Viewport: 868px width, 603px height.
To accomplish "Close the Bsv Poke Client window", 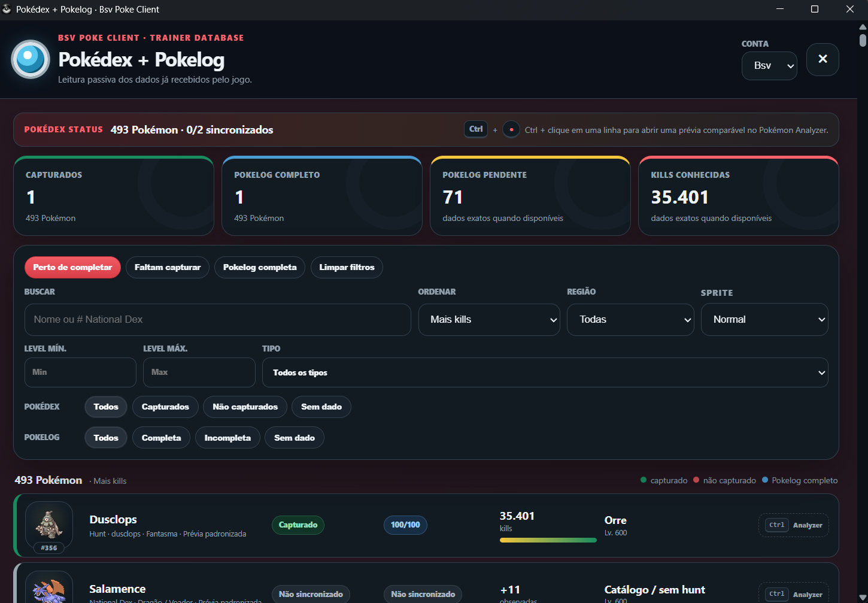I will point(850,9).
